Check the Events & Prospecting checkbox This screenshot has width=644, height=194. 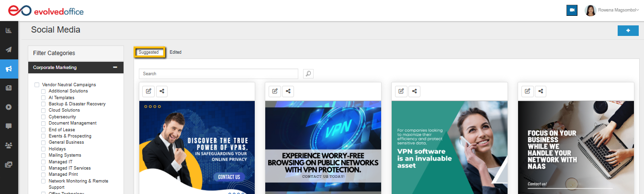click(44, 136)
